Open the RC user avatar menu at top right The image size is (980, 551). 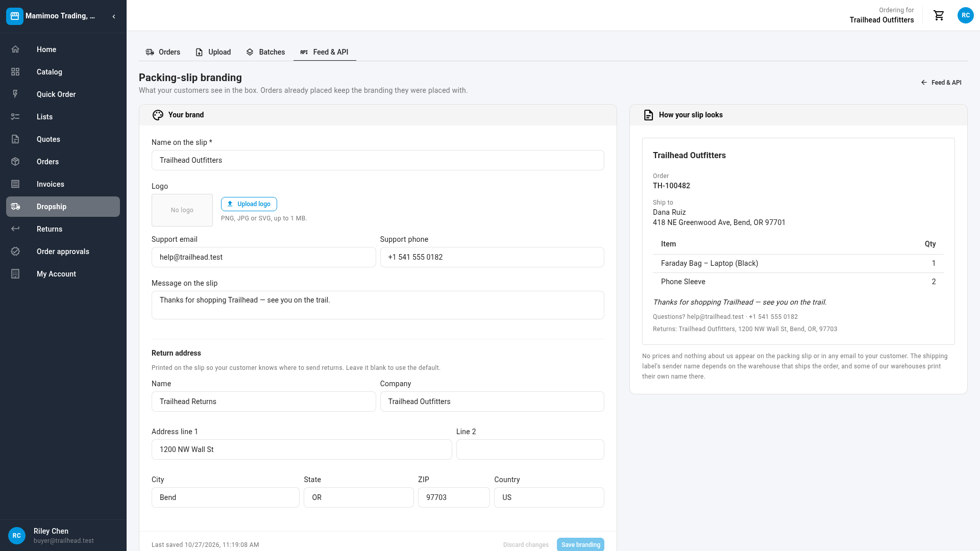pyautogui.click(x=965, y=15)
